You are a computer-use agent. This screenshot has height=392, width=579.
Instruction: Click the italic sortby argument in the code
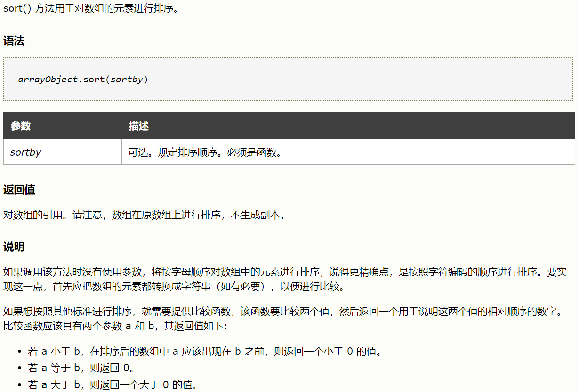(x=127, y=79)
